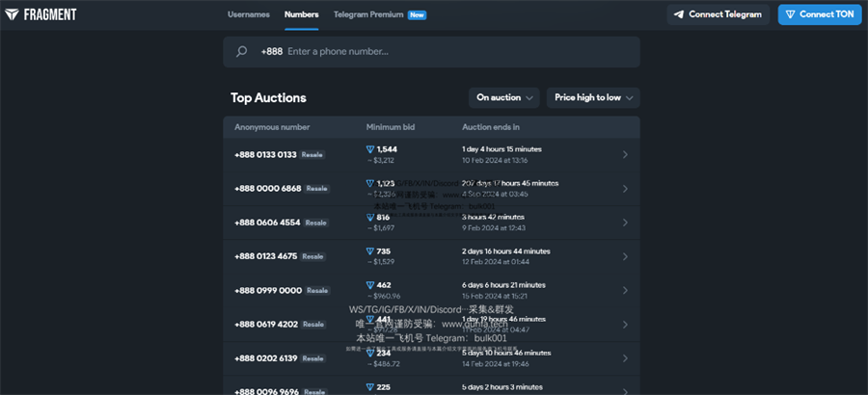Click 5 days 10 hours 46 minutes text
Screen dimensions: 868x395
click(506, 353)
